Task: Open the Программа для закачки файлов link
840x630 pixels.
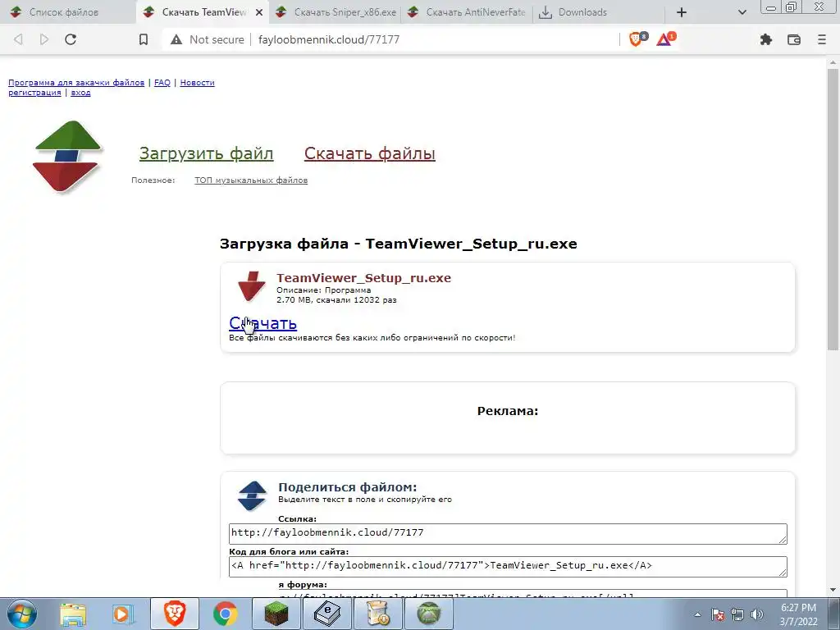Action: [76, 83]
